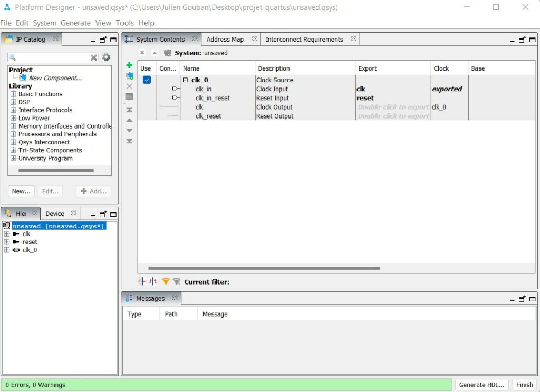Click the IP Catalog settings gear icon
The width and height of the screenshot is (540, 392).
coord(107,57)
